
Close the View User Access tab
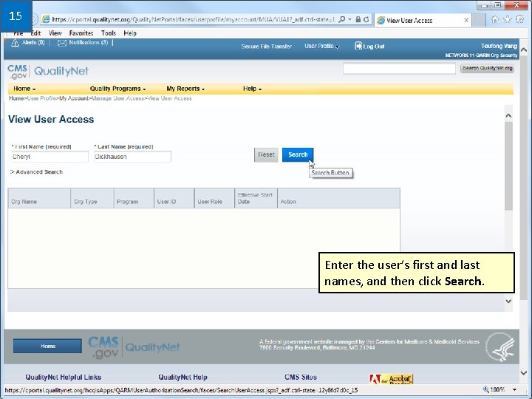pyautogui.click(x=466, y=21)
